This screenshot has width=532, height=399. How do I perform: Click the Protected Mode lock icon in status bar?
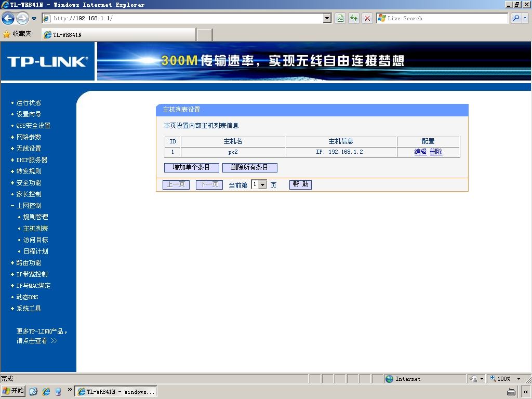pyautogui.click(x=474, y=379)
